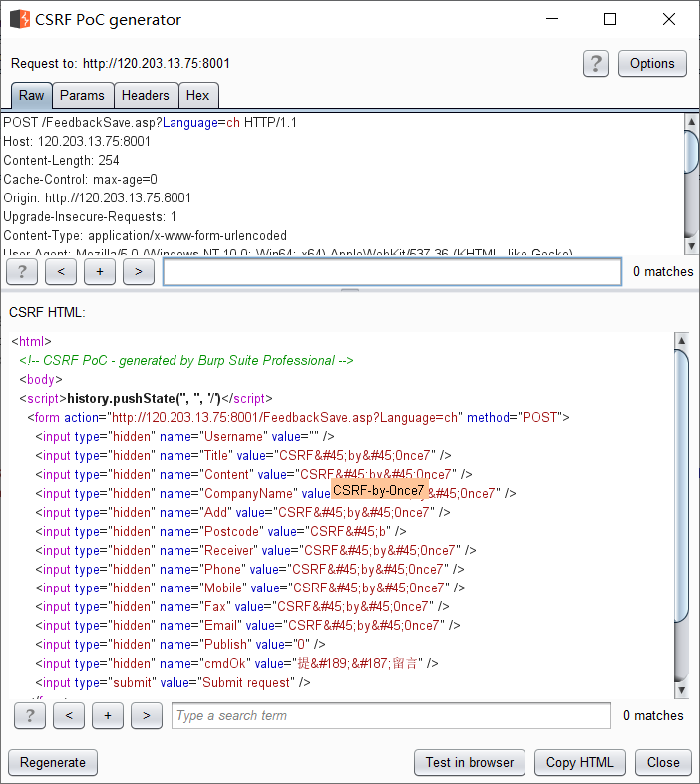Image resolution: width=700 pixels, height=784 pixels.
Task: Click the Username hidden input line
Action: point(184,437)
